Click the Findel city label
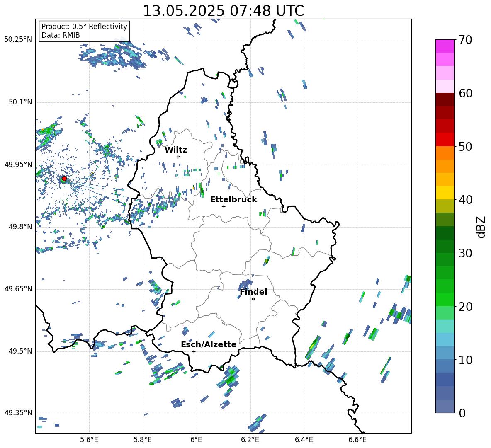Image resolution: width=491 pixels, height=448 pixels. (253, 292)
